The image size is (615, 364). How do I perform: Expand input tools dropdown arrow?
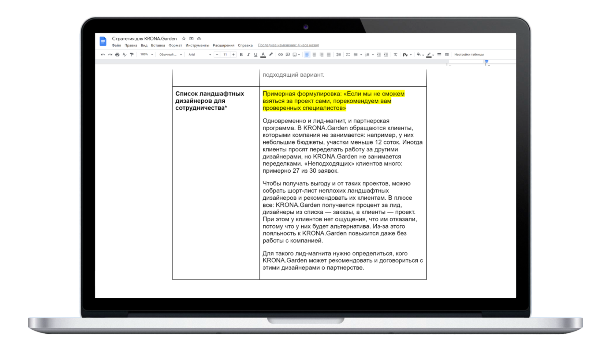[411, 55]
